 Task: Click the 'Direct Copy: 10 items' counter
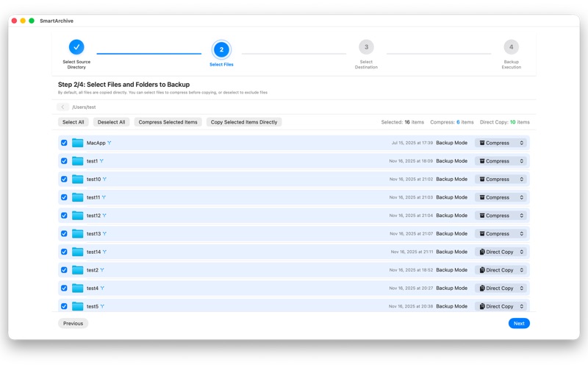point(505,122)
